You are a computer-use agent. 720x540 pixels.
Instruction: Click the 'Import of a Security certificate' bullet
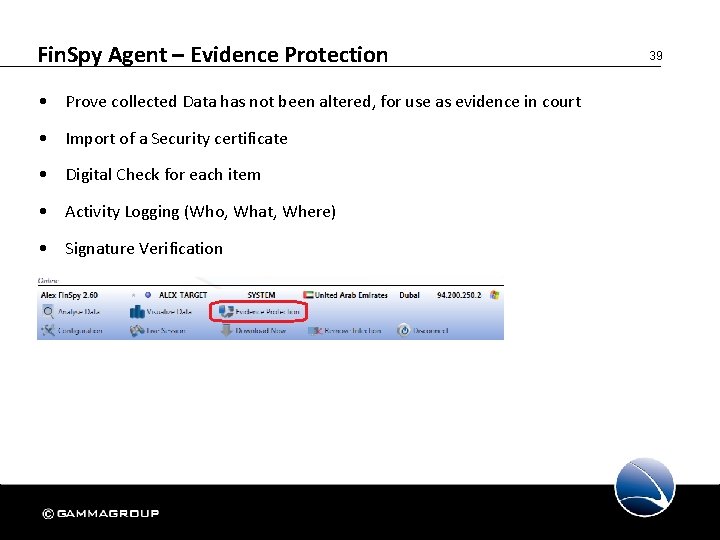pos(176,138)
